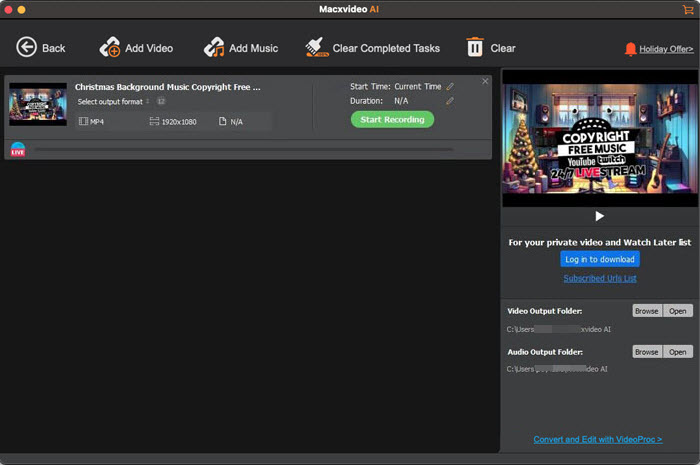Click the Add Video icon
The width and height of the screenshot is (700, 465).
110,47
